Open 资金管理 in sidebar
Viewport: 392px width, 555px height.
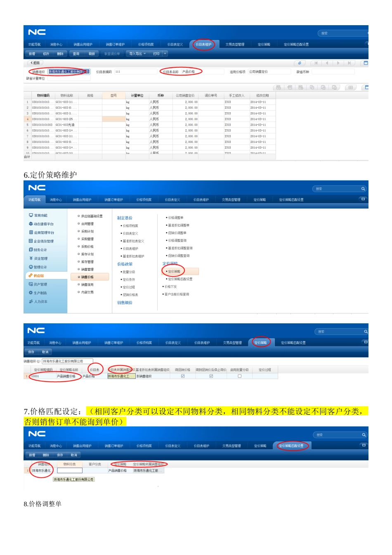coord(38,259)
